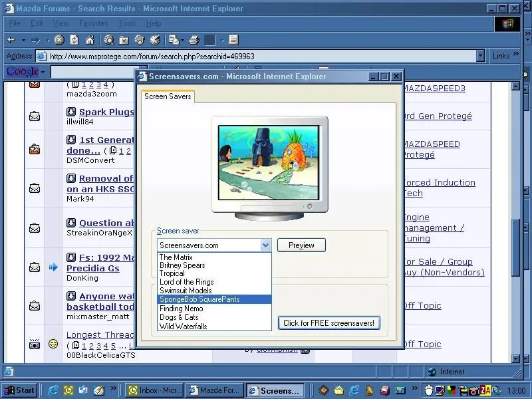Expand the Back button history dropdown
This screenshot has height=399, width=532.
pos(23,40)
